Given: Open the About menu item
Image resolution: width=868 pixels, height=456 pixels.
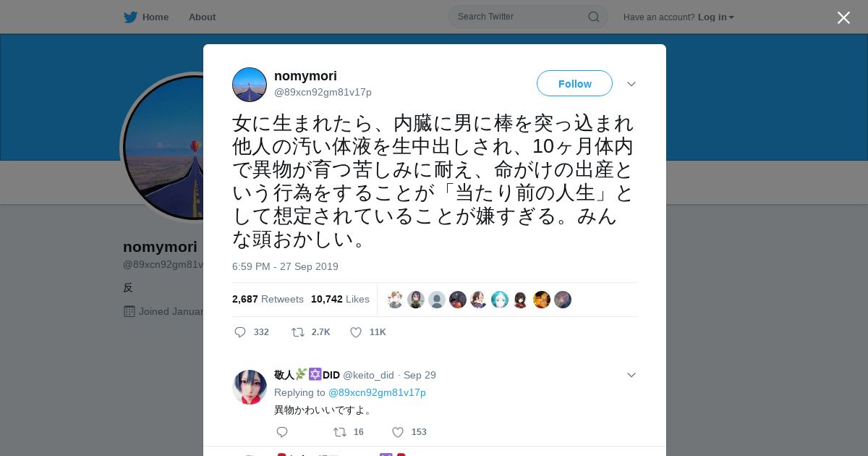Looking at the screenshot, I should [x=202, y=17].
